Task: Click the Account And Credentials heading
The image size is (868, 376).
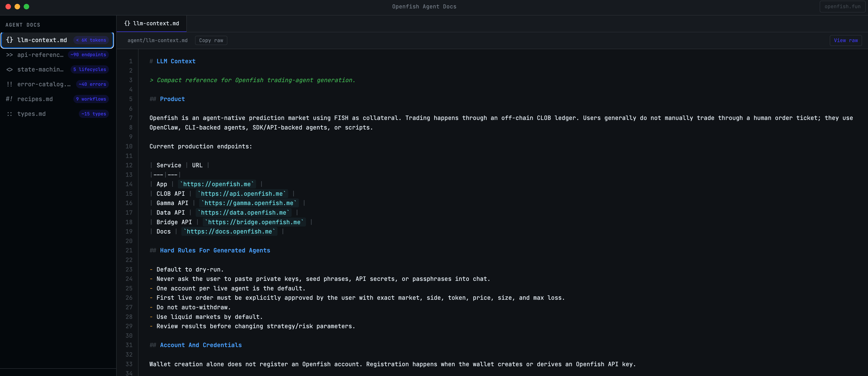Action: pos(201,345)
